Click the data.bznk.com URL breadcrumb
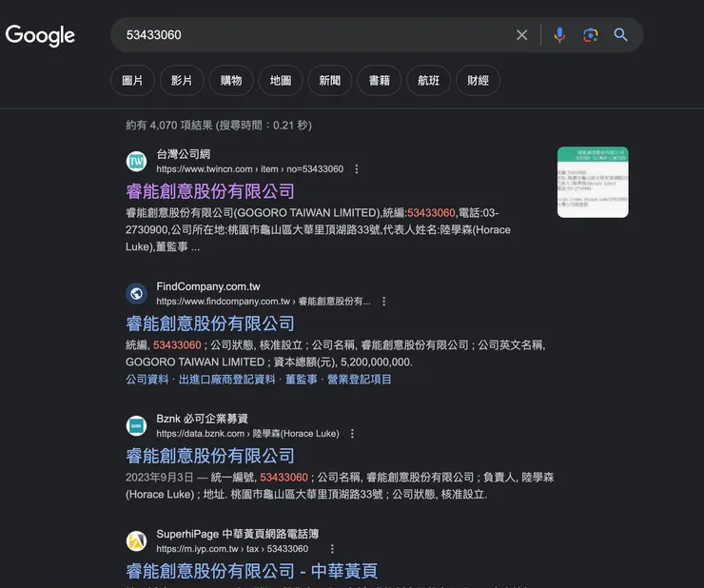The image size is (704, 588). [x=248, y=434]
